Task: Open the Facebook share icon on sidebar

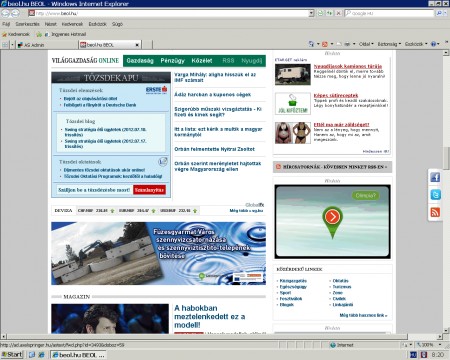Action: coord(435,177)
